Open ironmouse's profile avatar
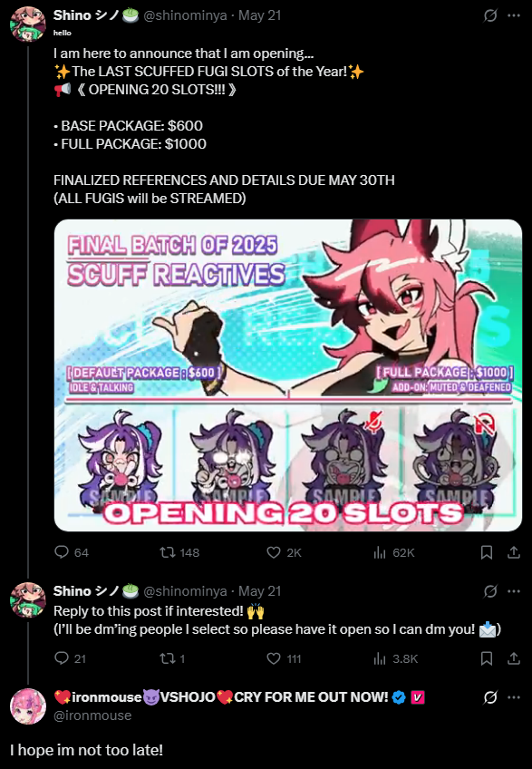The image size is (532, 769). (x=28, y=706)
